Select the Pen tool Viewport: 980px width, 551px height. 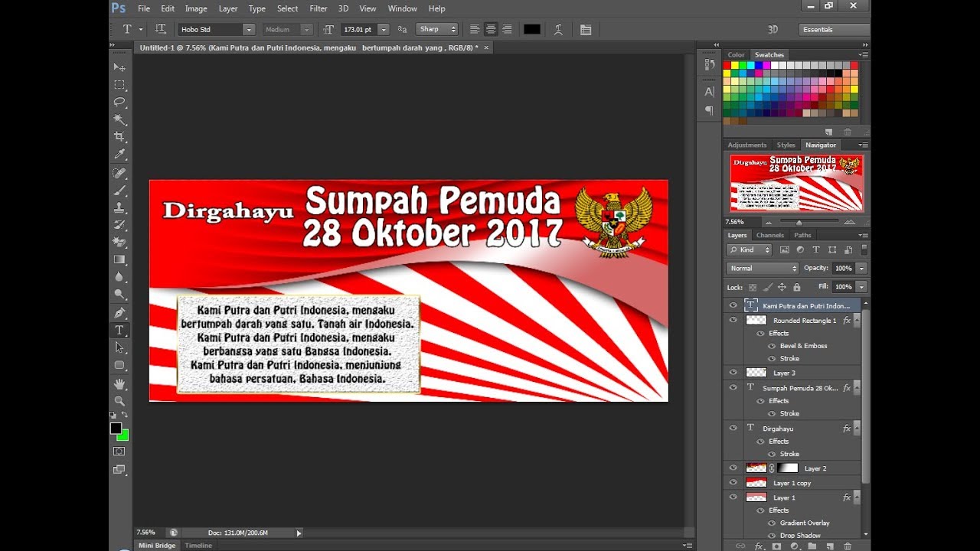click(x=119, y=313)
